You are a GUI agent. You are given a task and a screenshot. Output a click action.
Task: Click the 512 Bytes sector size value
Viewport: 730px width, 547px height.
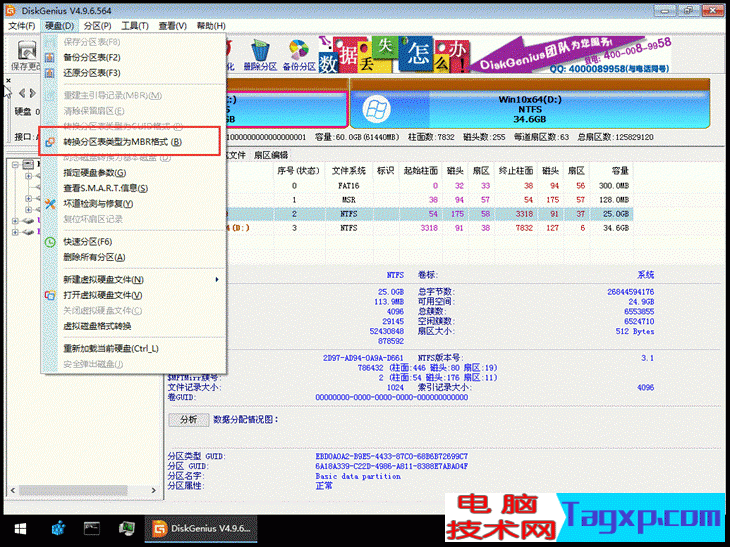pyautogui.click(x=635, y=331)
